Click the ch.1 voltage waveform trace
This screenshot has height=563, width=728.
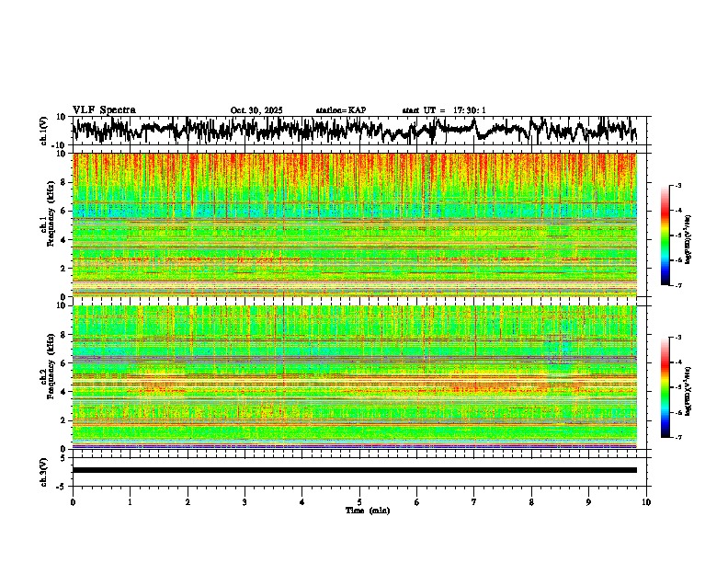point(354,131)
